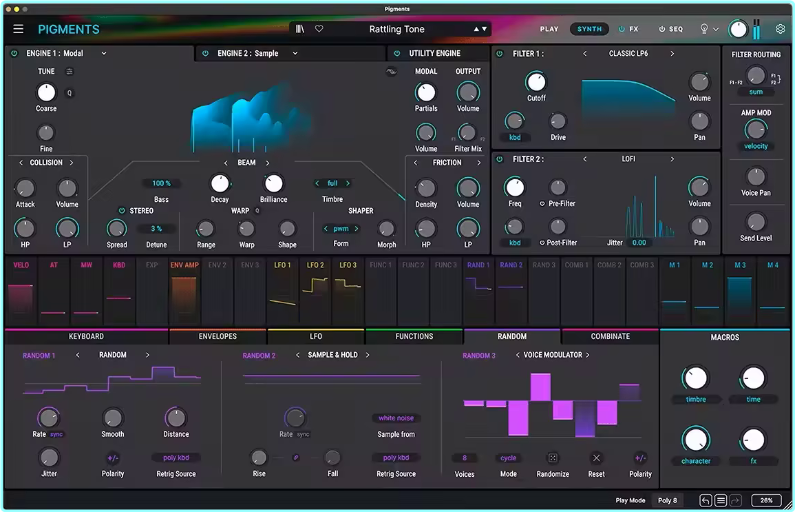Toggle Engine 2 power button
Screen dimensions: 795x512
(205, 53)
